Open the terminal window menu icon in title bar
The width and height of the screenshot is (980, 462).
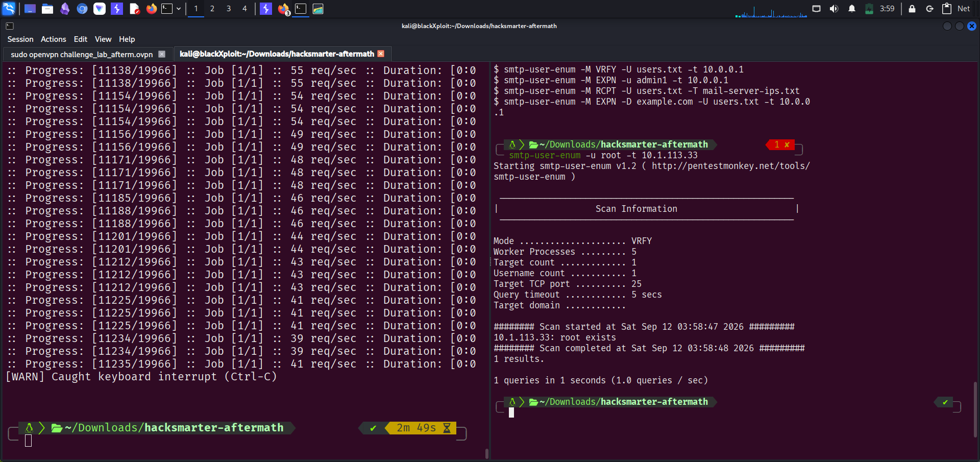pos(10,26)
